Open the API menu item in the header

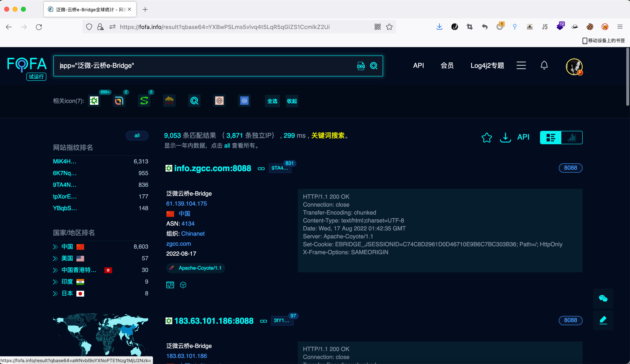pyautogui.click(x=419, y=66)
